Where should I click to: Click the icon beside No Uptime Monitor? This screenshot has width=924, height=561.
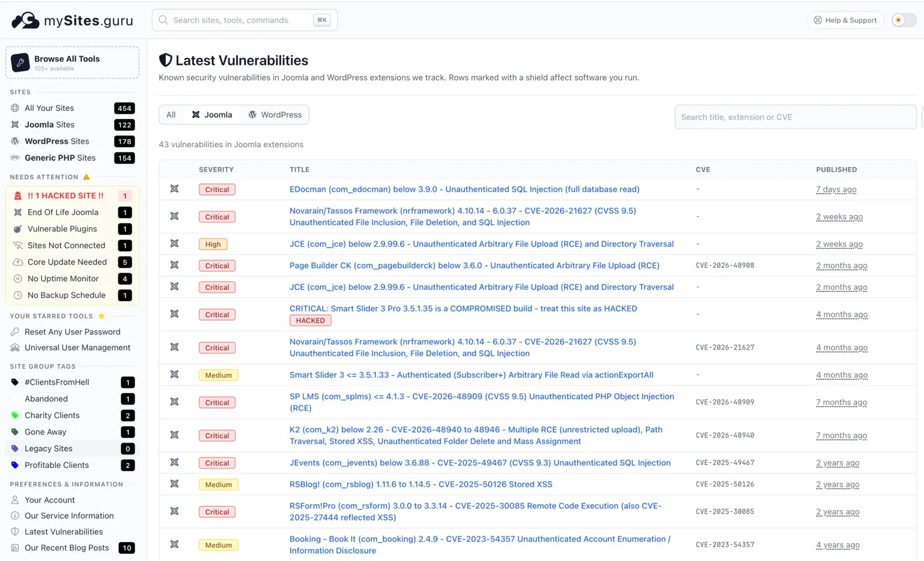point(18,278)
